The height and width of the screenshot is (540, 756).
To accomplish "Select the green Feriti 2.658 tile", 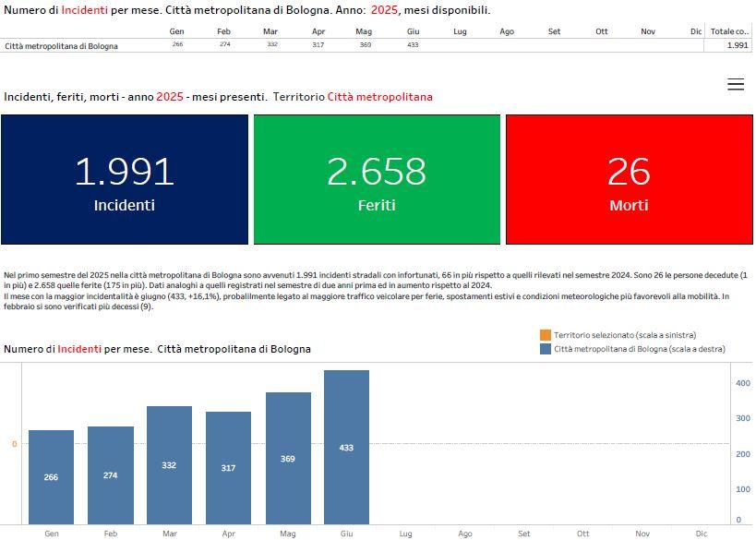I will click(x=377, y=180).
